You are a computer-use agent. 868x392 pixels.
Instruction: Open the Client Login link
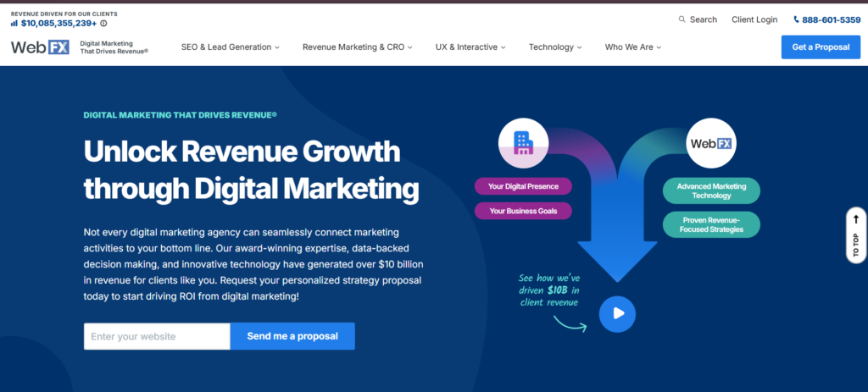click(754, 19)
